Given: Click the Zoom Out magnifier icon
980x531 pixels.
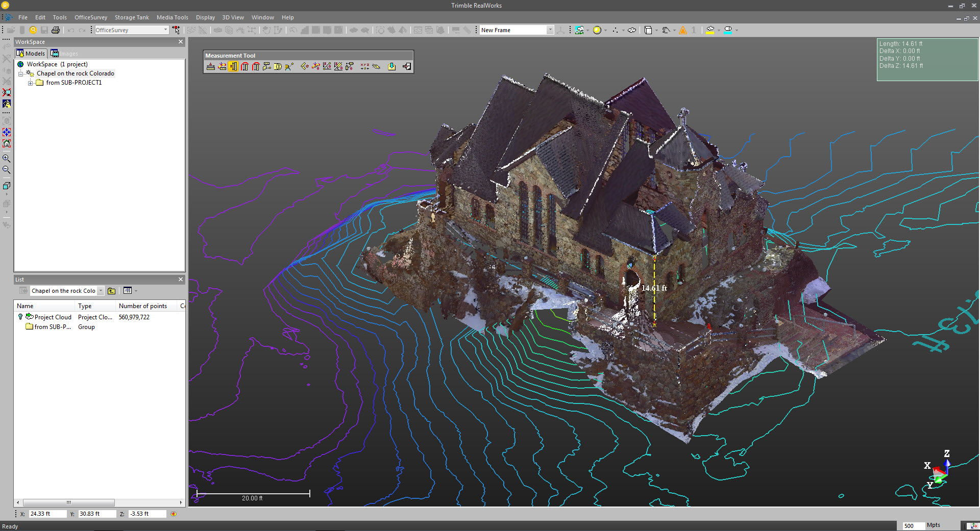Looking at the screenshot, I should pos(7,170).
